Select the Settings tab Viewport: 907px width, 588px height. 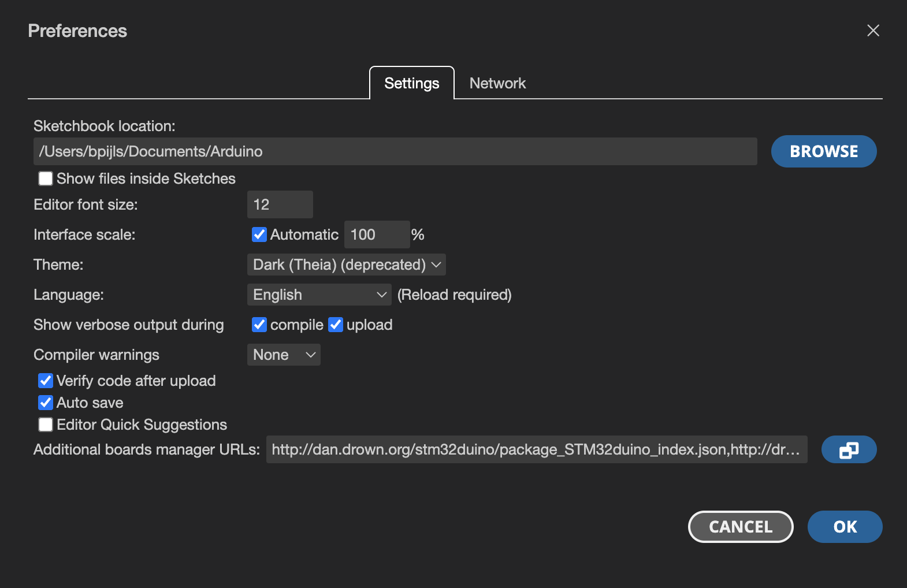click(x=411, y=83)
